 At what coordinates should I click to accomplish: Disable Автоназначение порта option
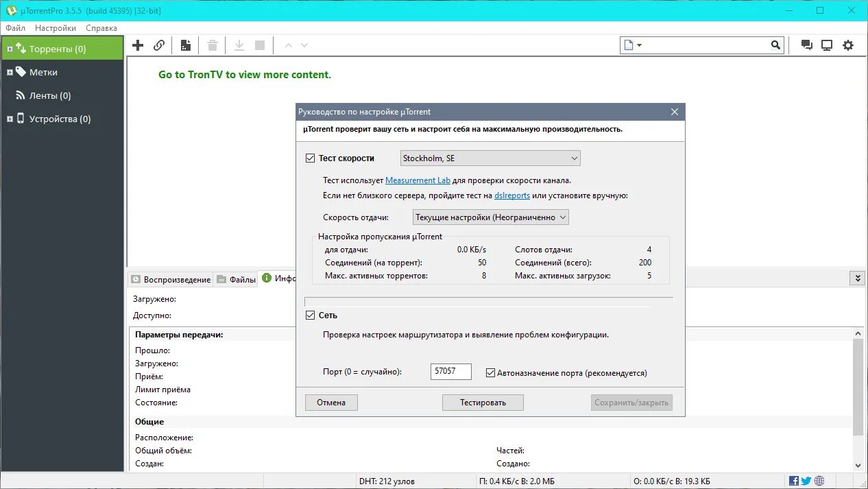491,372
